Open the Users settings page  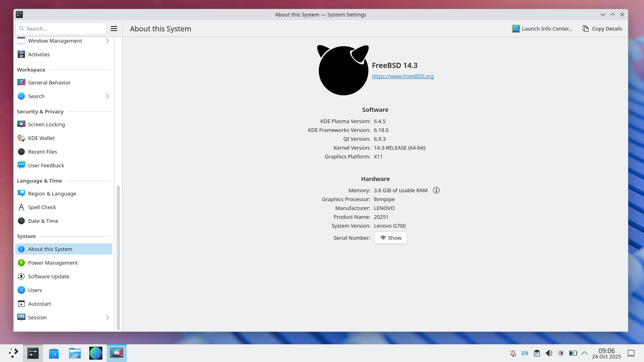35,290
